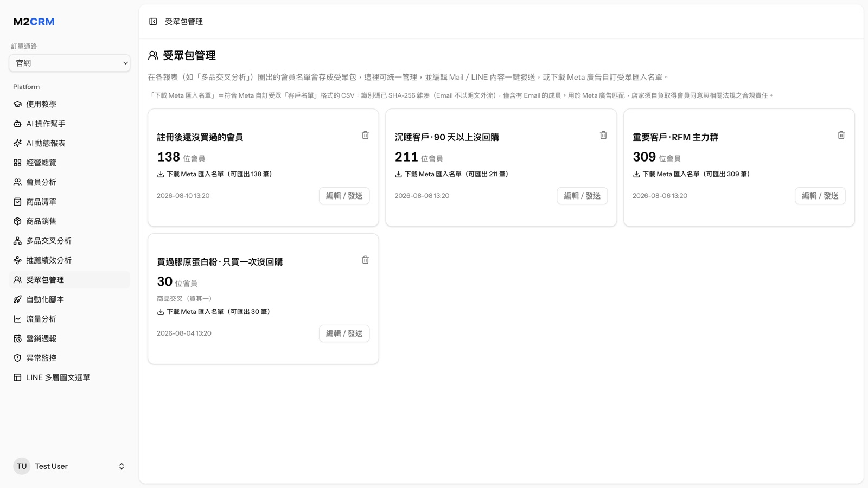Click the 重要客戶·RFM 主力群 title

(x=675, y=137)
